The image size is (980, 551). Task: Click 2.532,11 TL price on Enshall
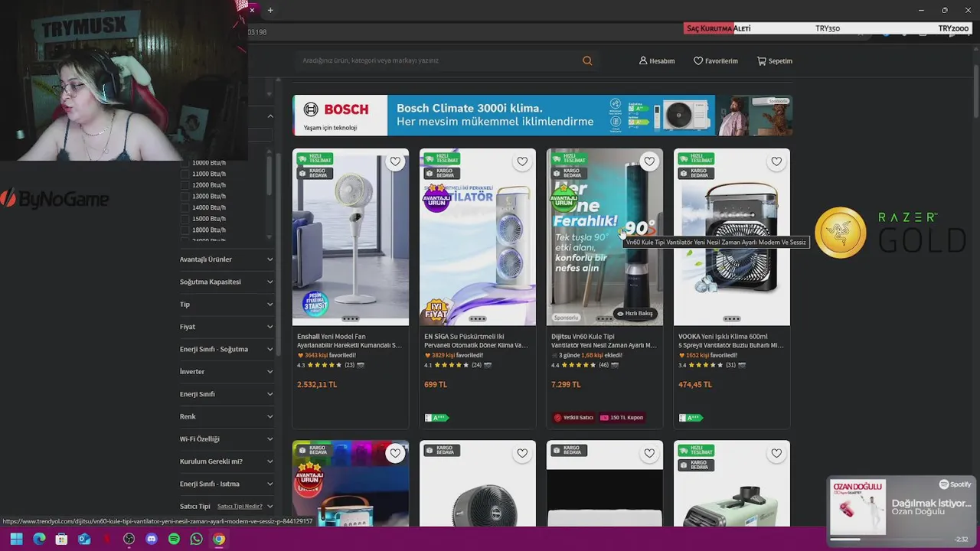pyautogui.click(x=317, y=384)
